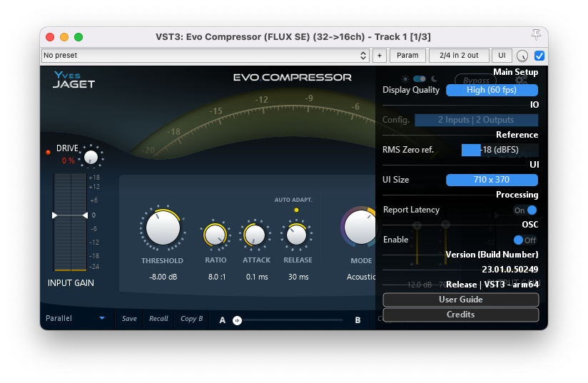Click the large Mode knob
Image resolution: width=588 pixels, height=383 pixels.
point(360,227)
